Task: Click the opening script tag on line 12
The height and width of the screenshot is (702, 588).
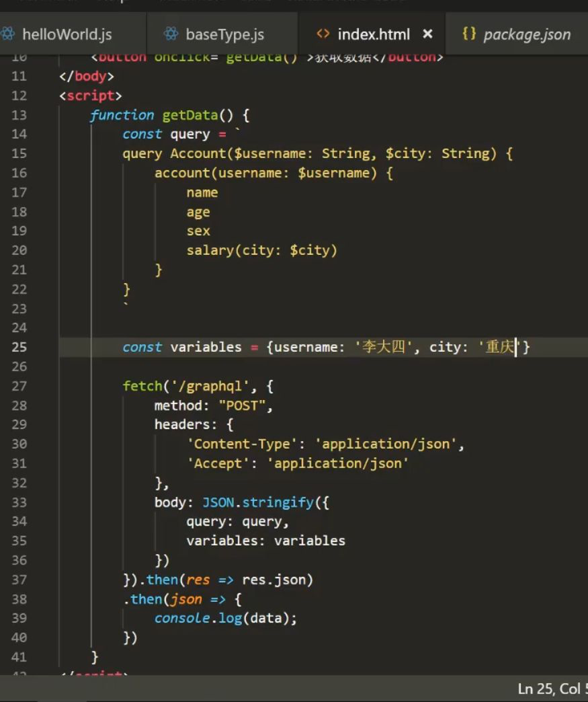Action: tap(90, 95)
